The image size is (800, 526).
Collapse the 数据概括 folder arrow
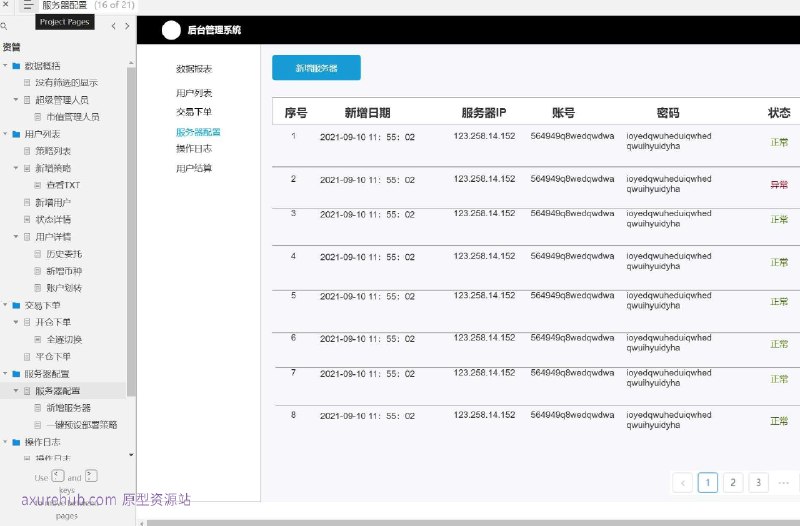point(5,66)
